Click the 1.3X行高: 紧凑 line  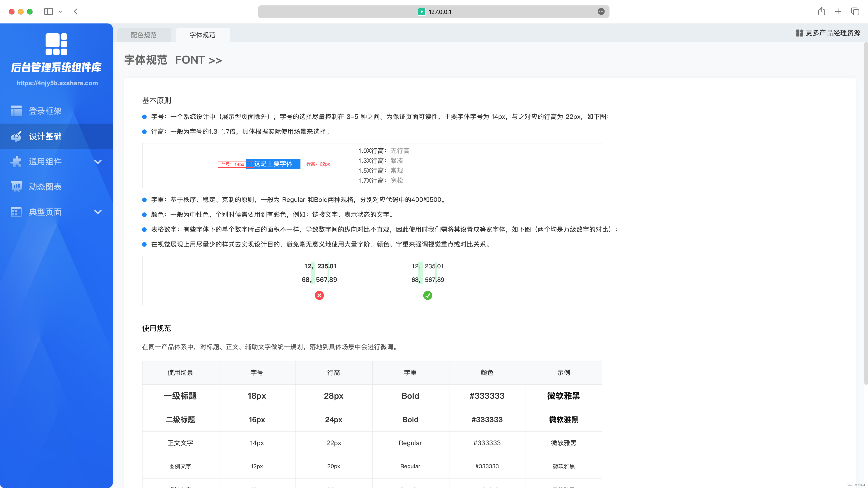[x=380, y=161]
